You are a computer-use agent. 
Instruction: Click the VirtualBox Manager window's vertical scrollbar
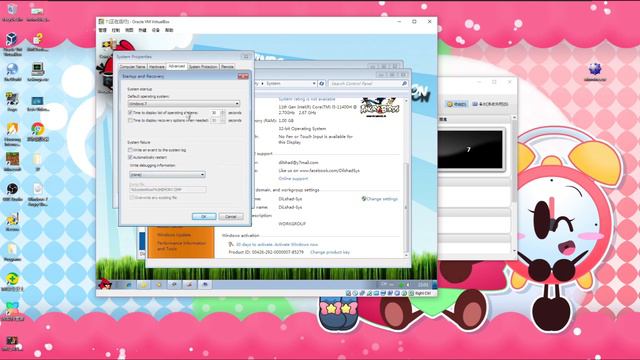[514, 184]
